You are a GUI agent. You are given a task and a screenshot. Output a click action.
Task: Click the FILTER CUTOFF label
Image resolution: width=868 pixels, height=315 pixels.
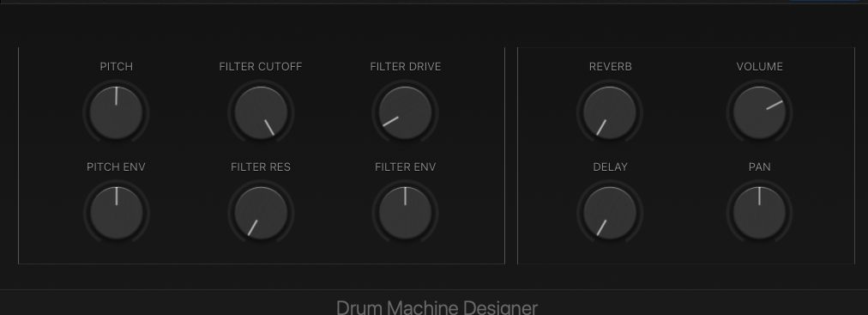261,66
